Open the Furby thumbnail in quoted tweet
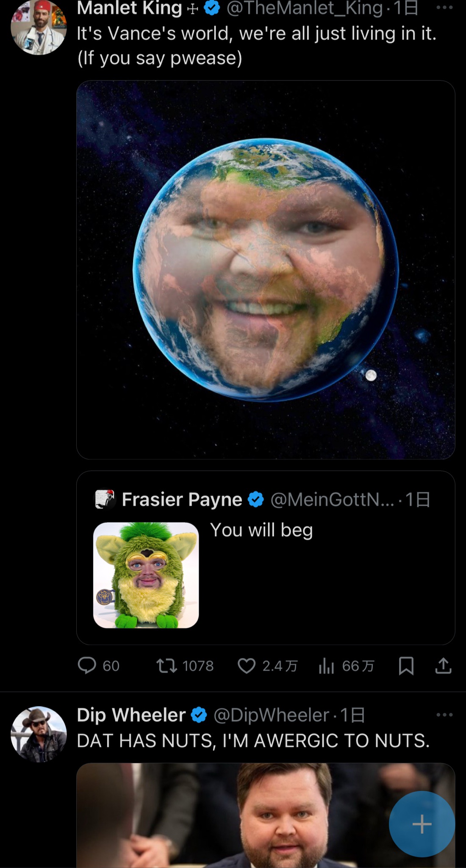Screen dimensions: 466x868 pyautogui.click(x=146, y=575)
